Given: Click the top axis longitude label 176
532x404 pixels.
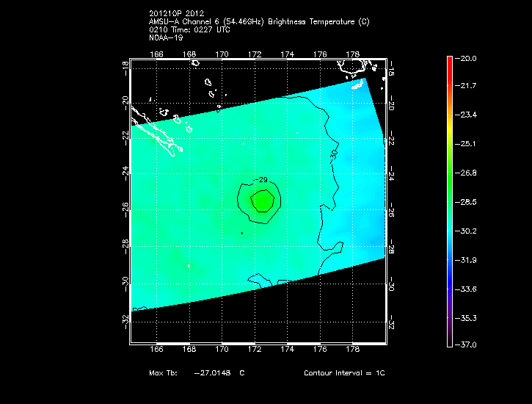Looking at the screenshot, I should point(320,54).
